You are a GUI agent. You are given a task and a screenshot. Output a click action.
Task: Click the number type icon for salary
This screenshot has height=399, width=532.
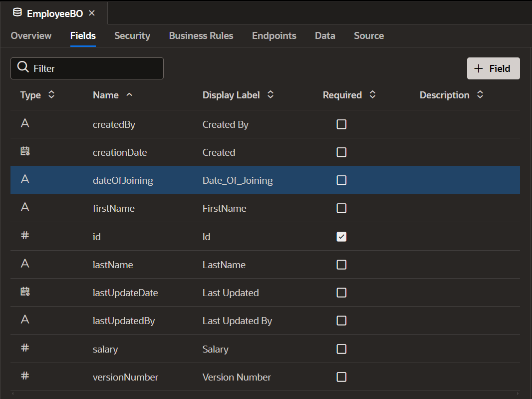click(x=25, y=348)
